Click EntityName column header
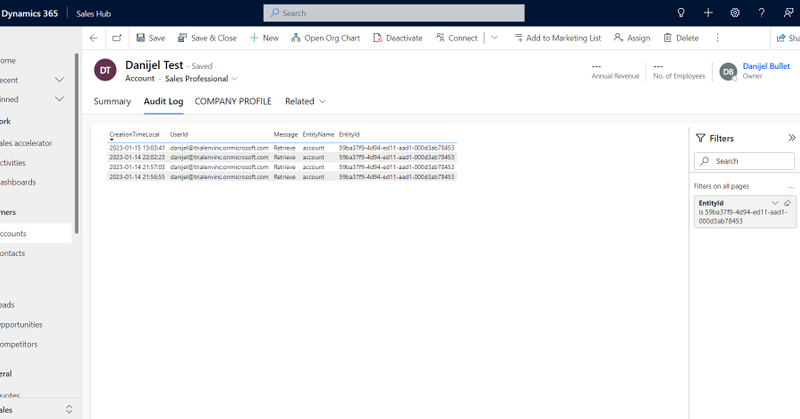 [318, 135]
